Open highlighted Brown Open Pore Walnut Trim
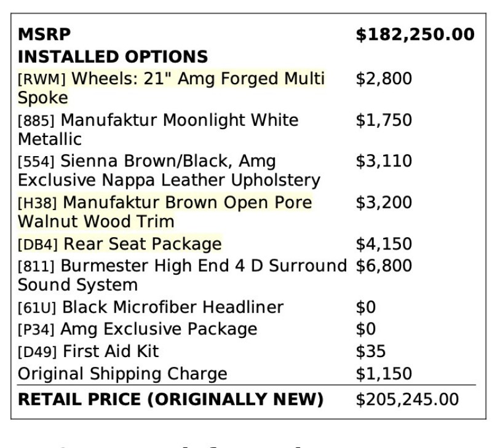This screenshot has width=492, height=448. tap(188, 203)
